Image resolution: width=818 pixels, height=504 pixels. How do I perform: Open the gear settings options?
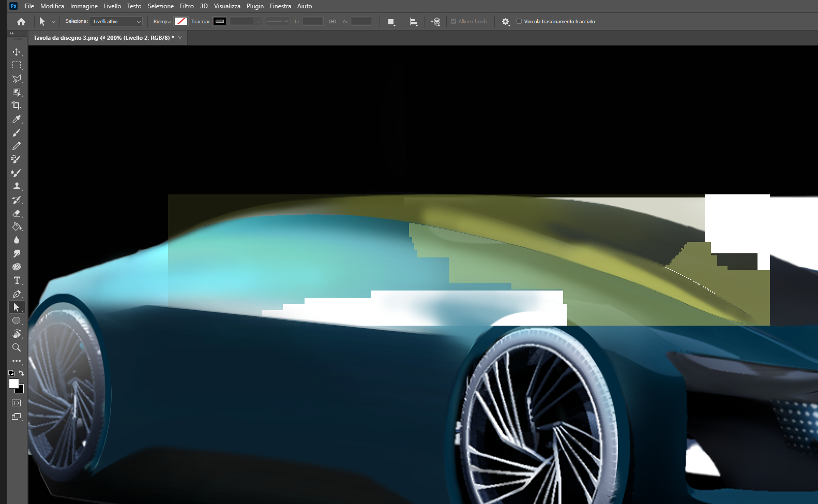(x=506, y=22)
